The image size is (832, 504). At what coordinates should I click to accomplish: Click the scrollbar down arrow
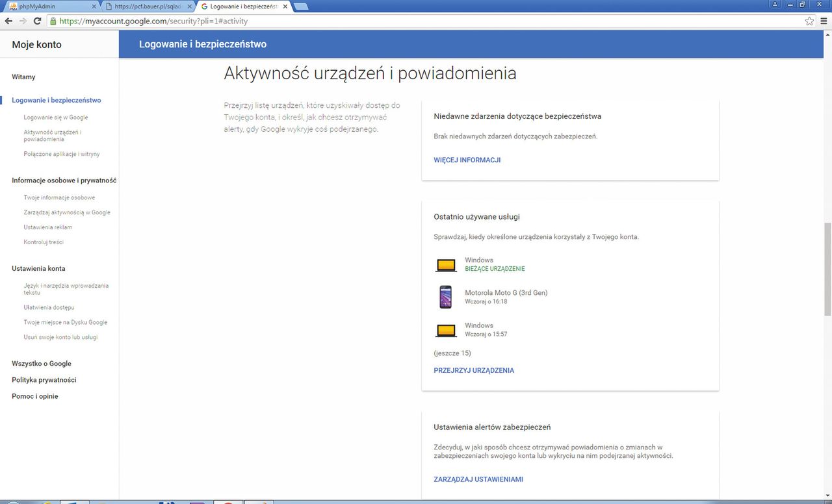827,496
